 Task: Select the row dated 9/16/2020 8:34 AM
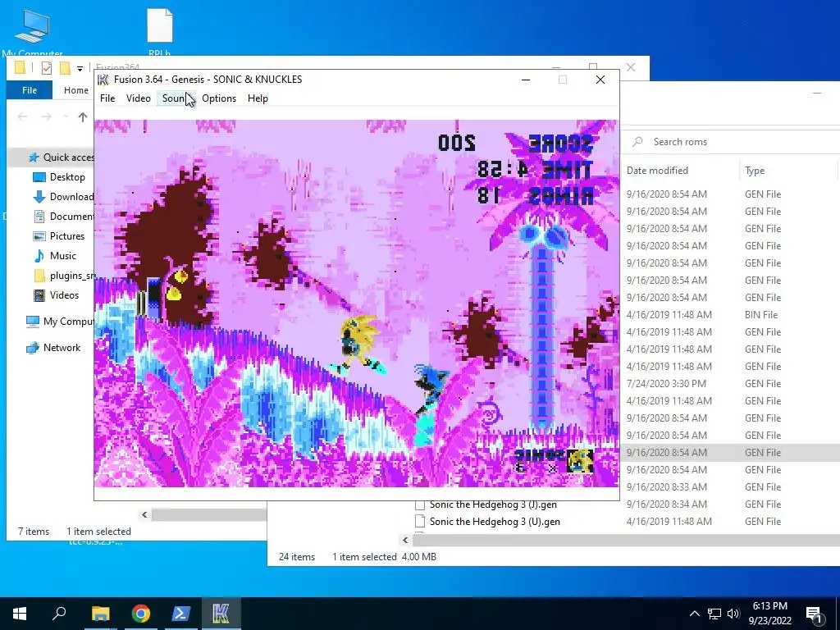pyautogui.click(x=731, y=504)
